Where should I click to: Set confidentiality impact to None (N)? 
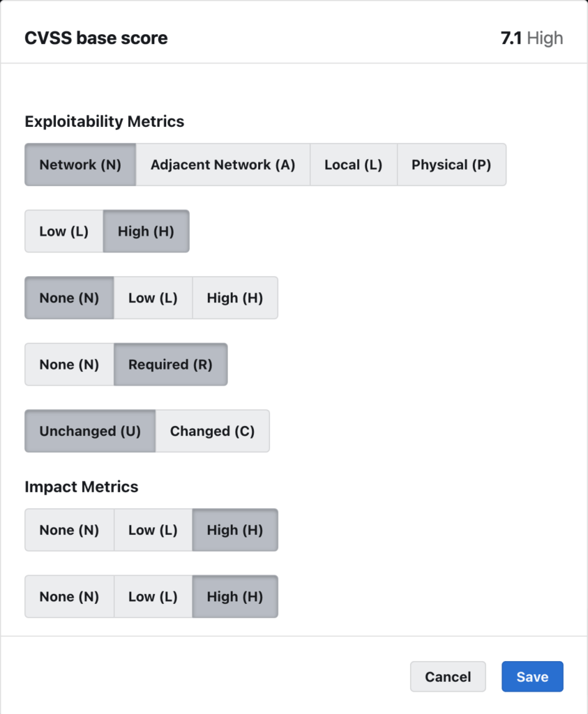pyautogui.click(x=69, y=530)
